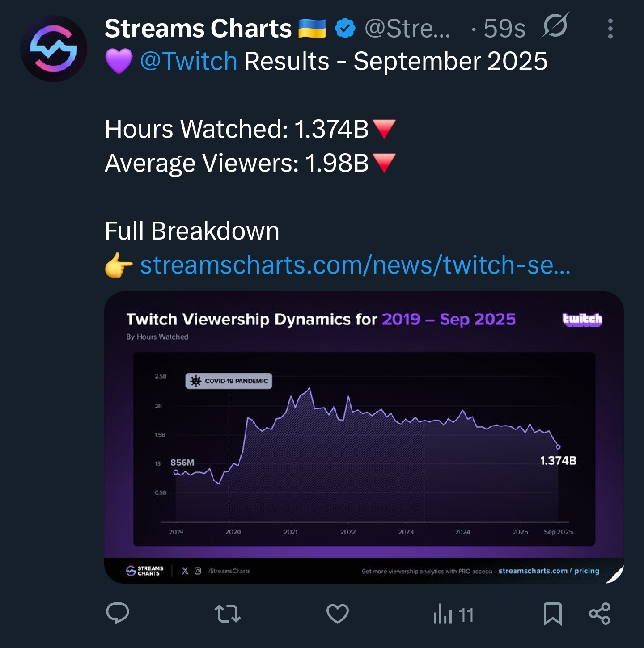Open the three-dot more options menu
644x648 pixels.
coord(610,29)
